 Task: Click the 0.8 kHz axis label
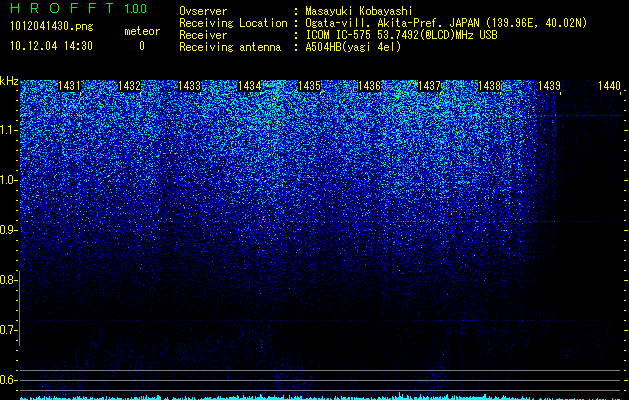[x=9, y=280]
